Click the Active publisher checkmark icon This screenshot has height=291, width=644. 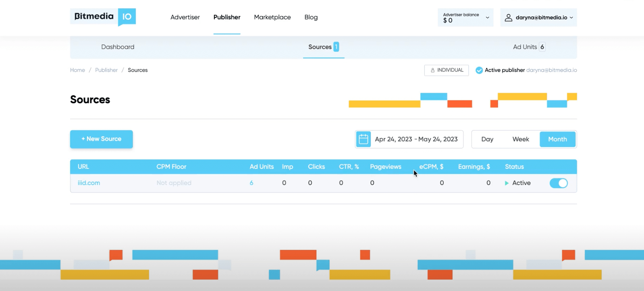click(479, 70)
